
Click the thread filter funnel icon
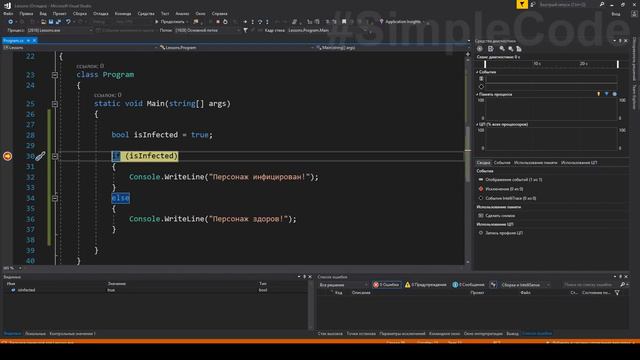[x=245, y=30]
